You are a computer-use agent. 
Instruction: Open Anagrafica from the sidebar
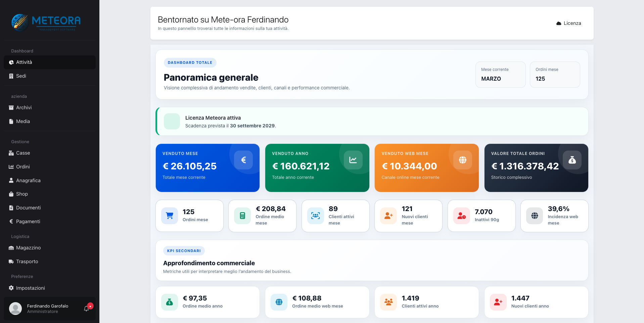28,180
